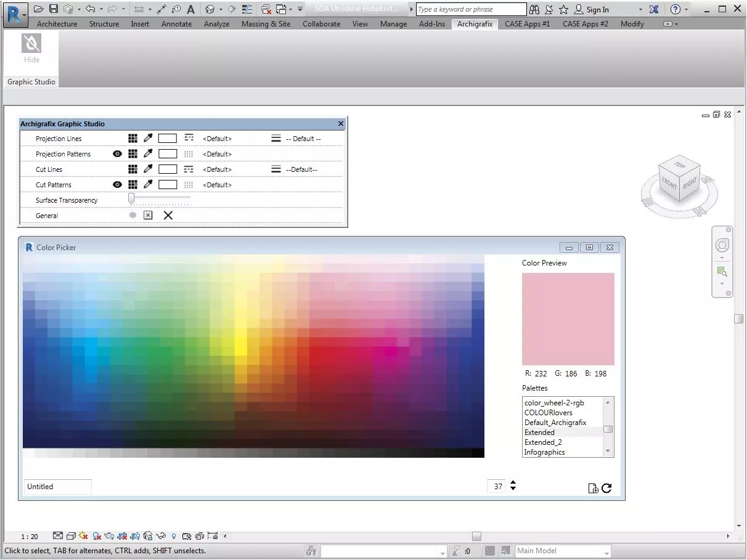Image resolution: width=747 pixels, height=560 pixels.
Task: Open the view scale 1 : 20 selector
Action: tap(30, 537)
